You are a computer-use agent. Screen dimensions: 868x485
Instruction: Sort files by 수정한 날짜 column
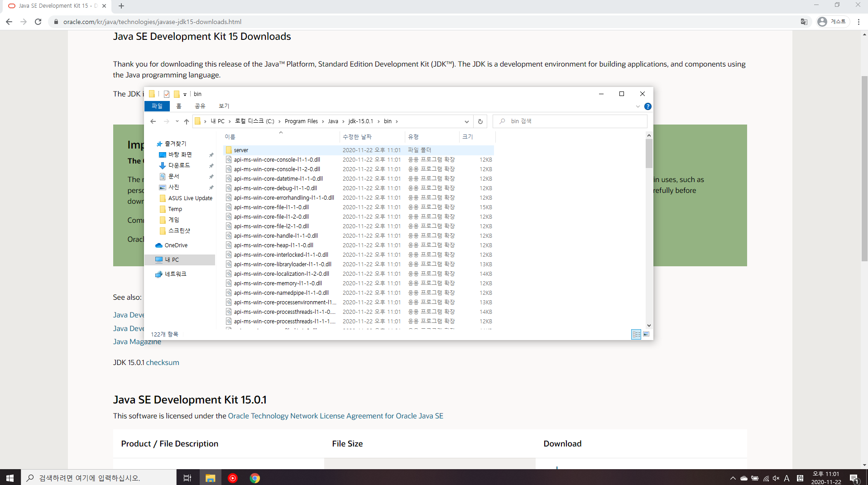coord(372,137)
